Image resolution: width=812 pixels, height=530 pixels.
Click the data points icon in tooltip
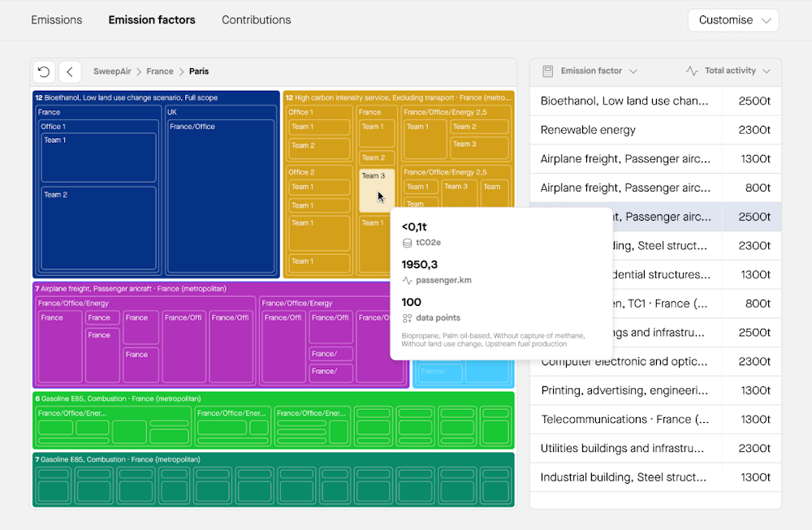tap(407, 318)
